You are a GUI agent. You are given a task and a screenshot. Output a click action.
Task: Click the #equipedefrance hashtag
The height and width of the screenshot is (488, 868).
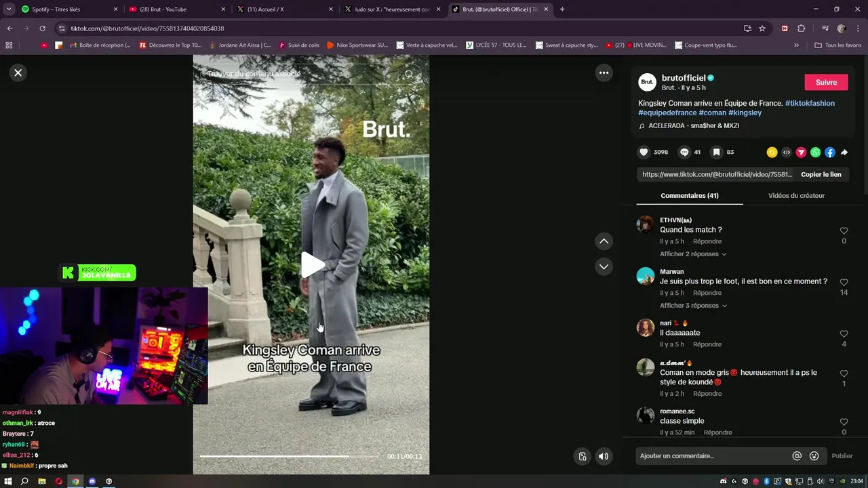point(667,113)
